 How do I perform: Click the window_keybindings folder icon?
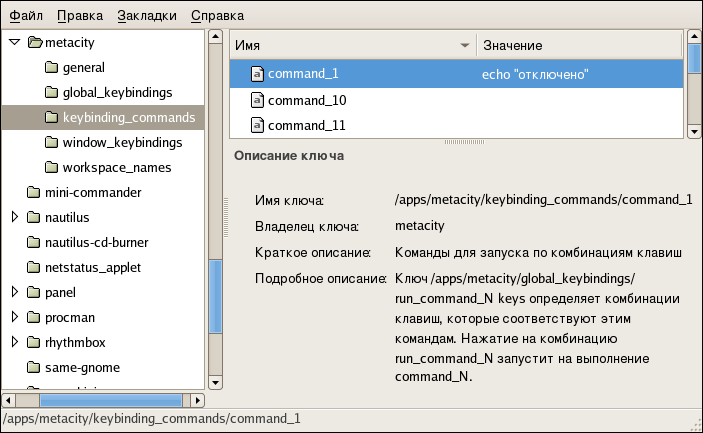(52, 143)
